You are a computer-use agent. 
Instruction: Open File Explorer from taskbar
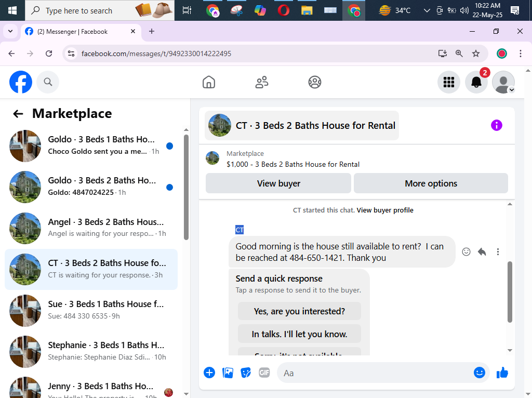click(x=307, y=10)
